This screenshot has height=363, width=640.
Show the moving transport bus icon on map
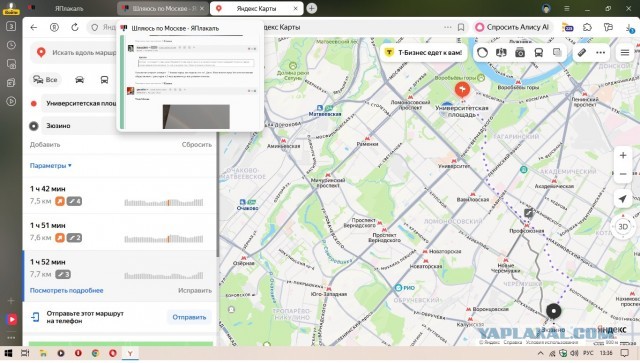pos(539,53)
